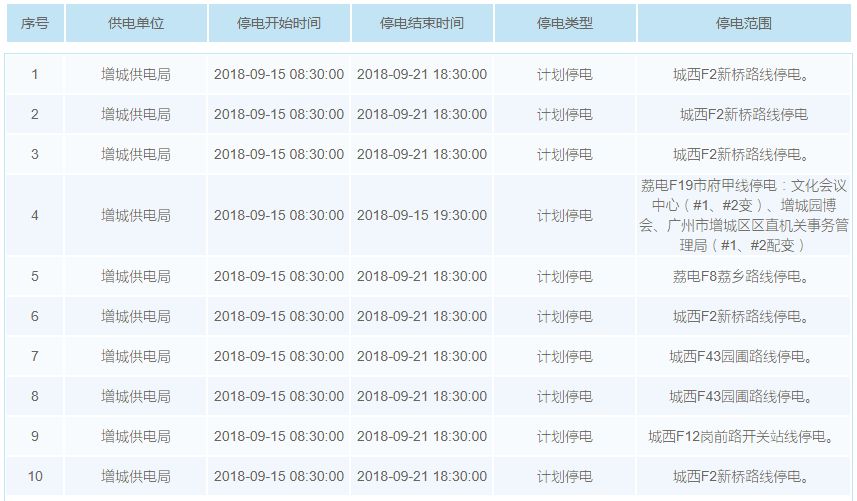Click 增城供电局 in row 5

coord(136,276)
